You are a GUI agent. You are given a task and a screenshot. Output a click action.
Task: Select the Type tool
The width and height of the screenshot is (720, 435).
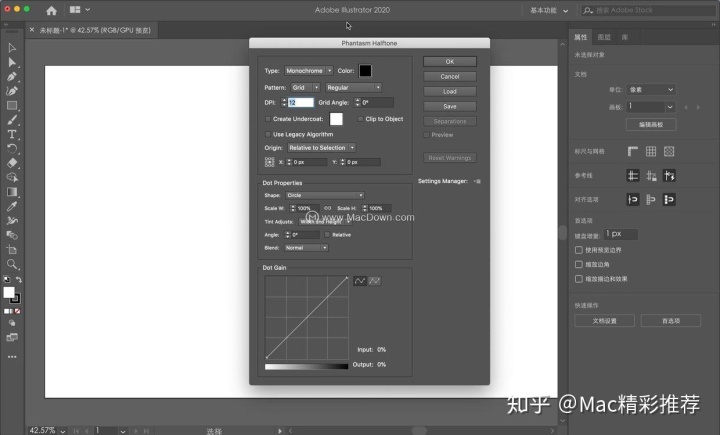(x=12, y=134)
